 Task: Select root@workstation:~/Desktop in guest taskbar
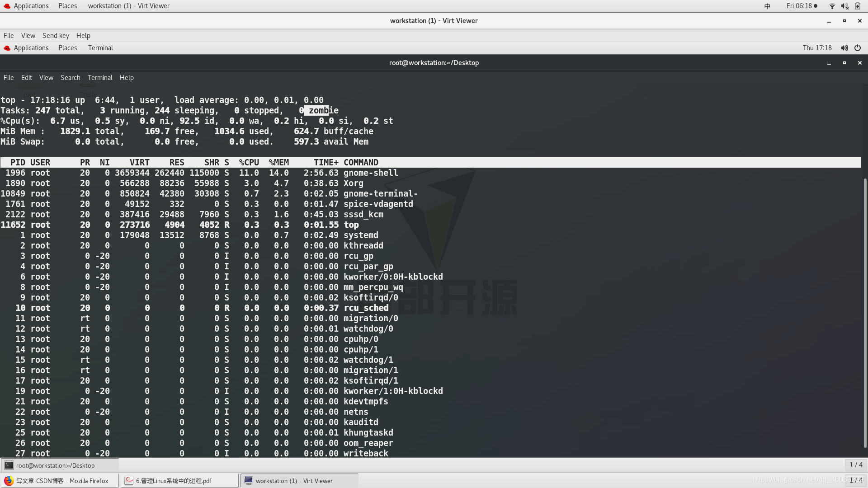(60, 465)
